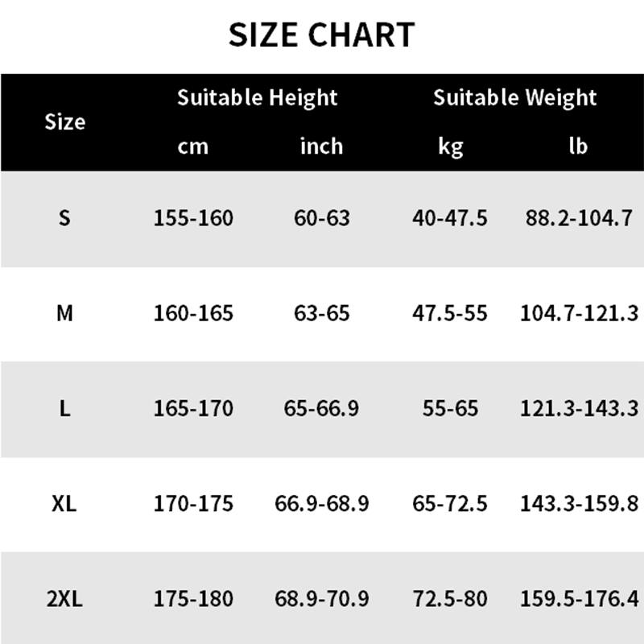Click the kg unit subheader

click(x=451, y=147)
